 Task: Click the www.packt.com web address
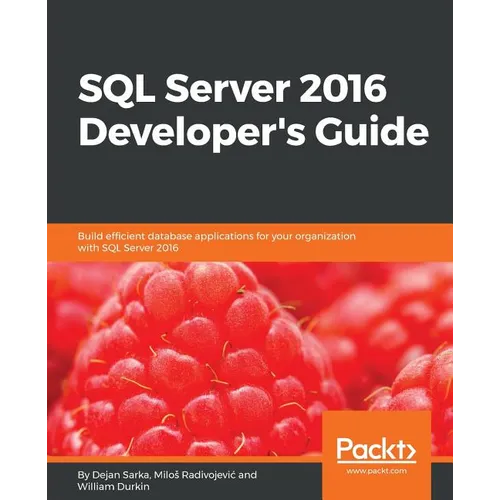376,471
